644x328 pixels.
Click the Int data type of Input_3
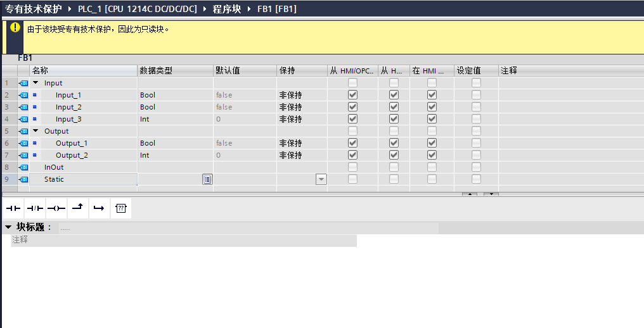pyautogui.click(x=145, y=119)
